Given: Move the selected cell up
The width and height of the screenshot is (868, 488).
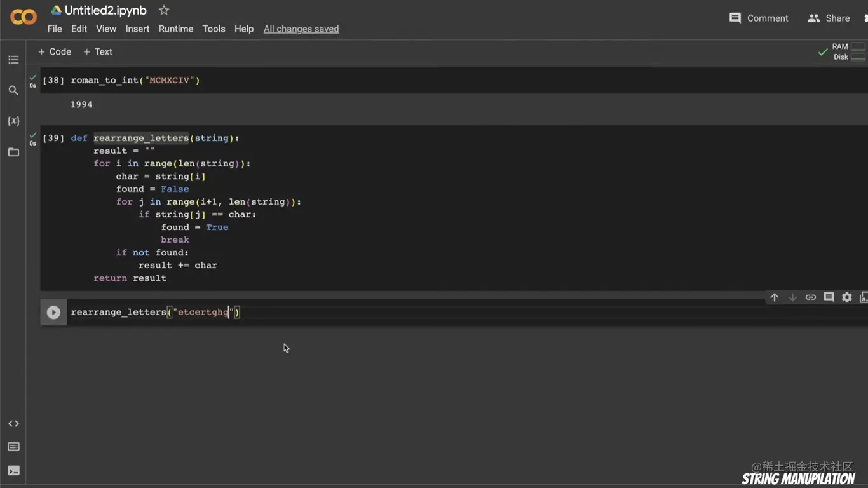Looking at the screenshot, I should (x=774, y=297).
